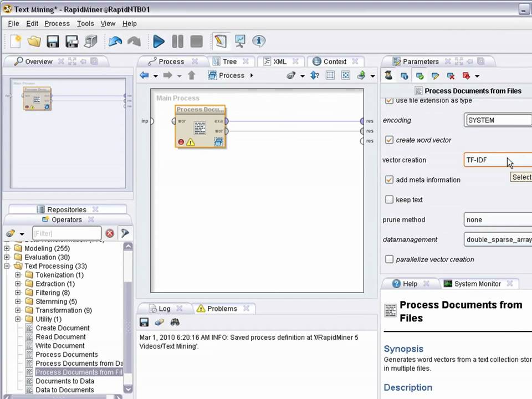Switch to the Tree tab

pyautogui.click(x=229, y=62)
